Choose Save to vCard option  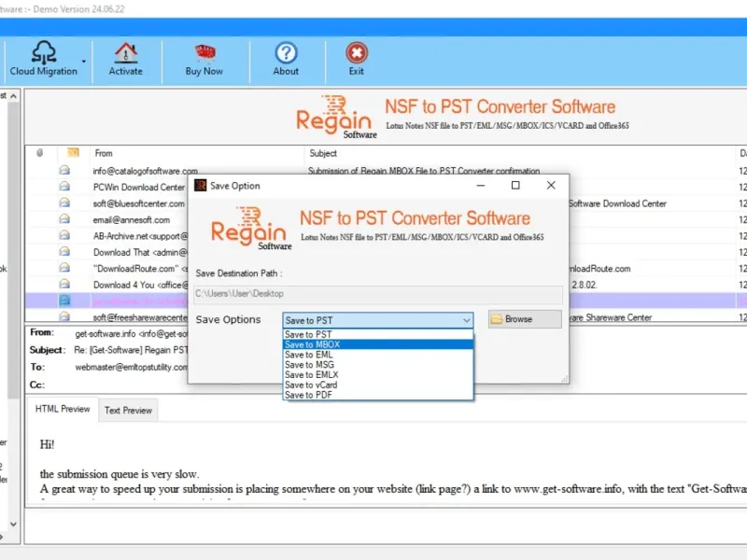(378, 385)
